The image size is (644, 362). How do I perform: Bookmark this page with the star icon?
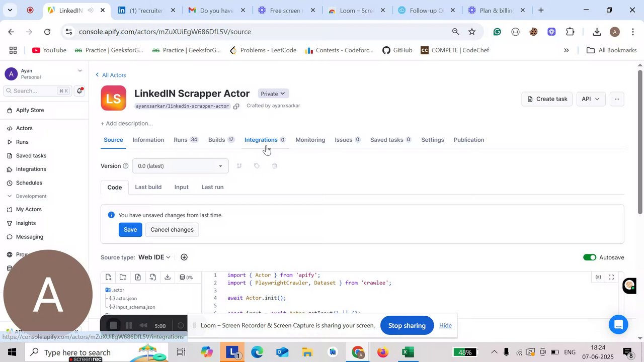coord(472,32)
